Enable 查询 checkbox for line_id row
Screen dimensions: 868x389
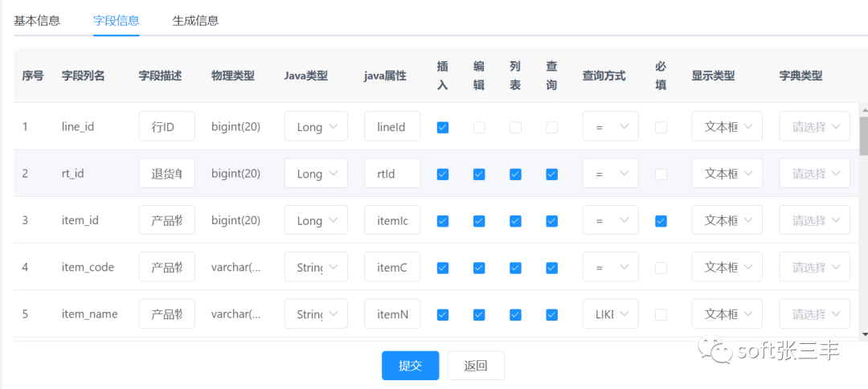point(551,127)
